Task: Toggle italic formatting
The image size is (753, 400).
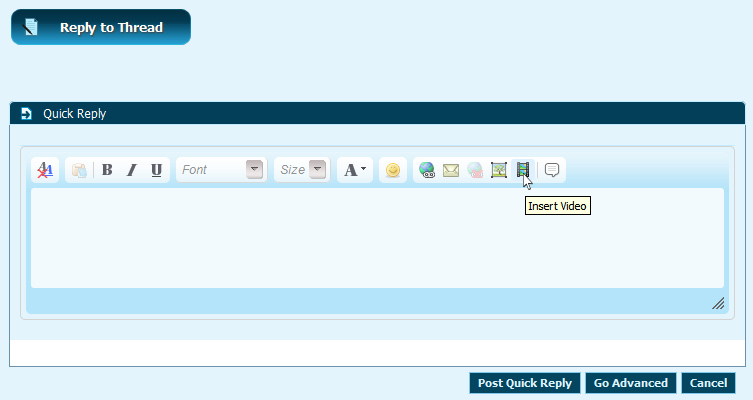Action: point(131,170)
